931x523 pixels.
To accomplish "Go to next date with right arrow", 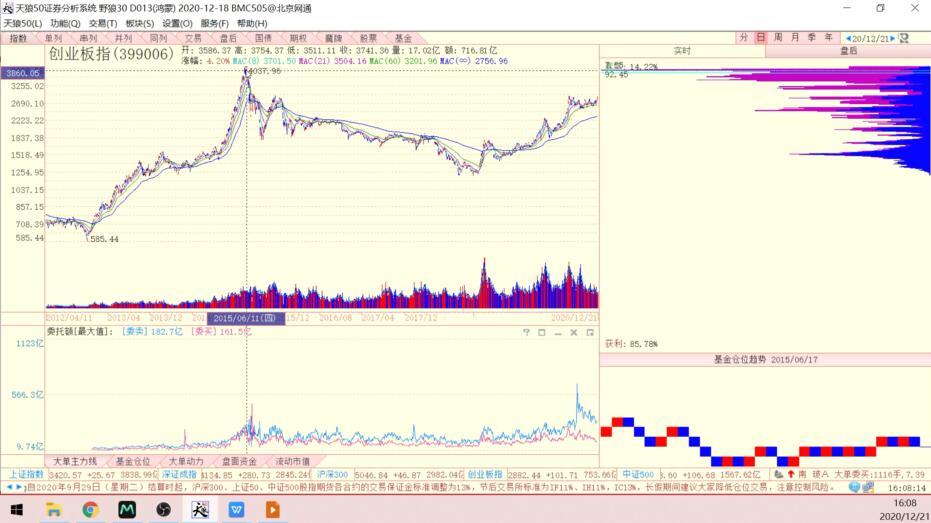I will [892, 39].
